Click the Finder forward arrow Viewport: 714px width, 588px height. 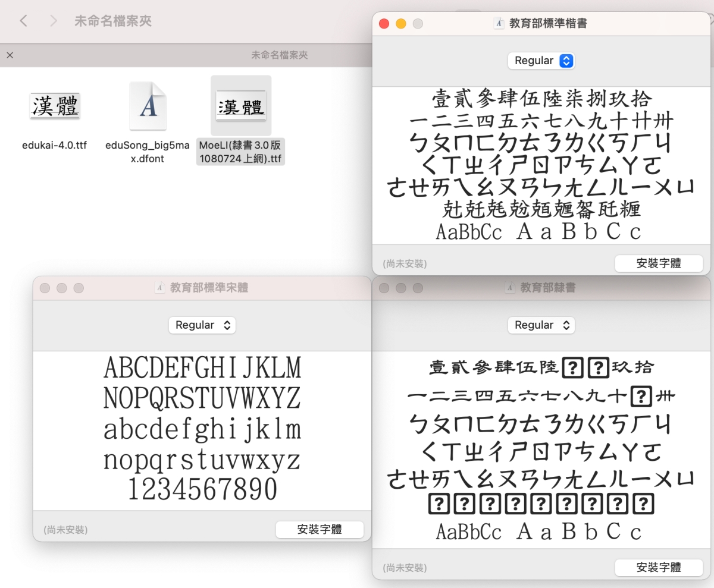point(54,21)
